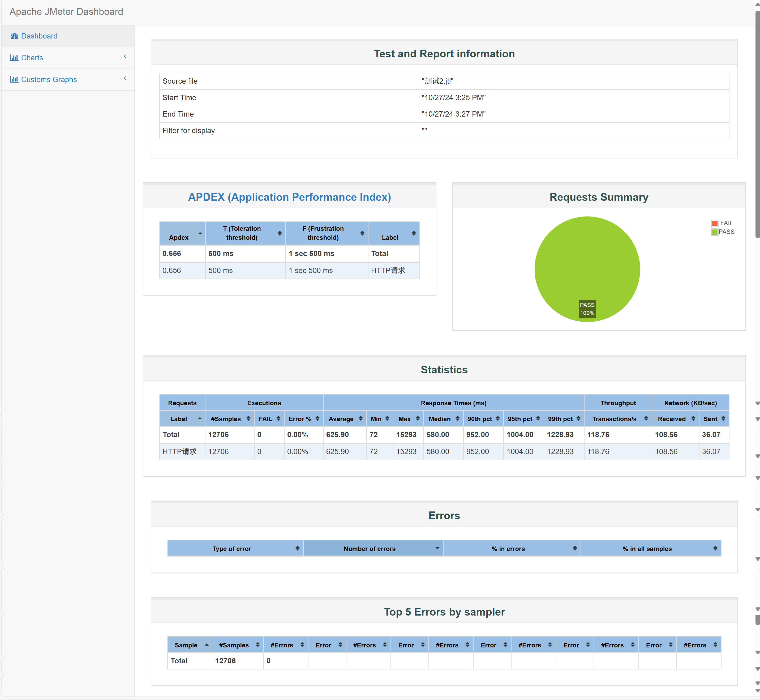This screenshot has width=760, height=700.
Task: Open the Charts sidebar menu item
Action: [x=32, y=58]
